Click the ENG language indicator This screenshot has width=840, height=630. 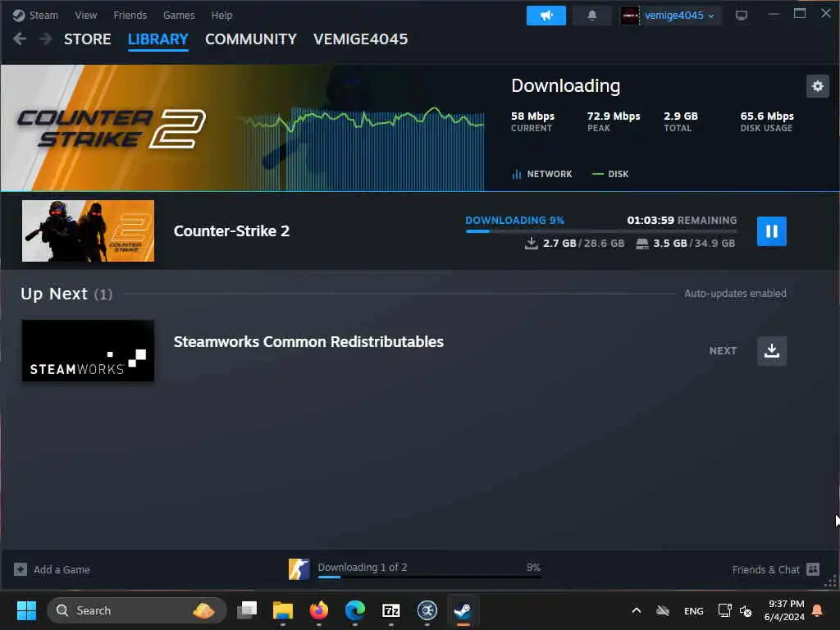point(694,610)
